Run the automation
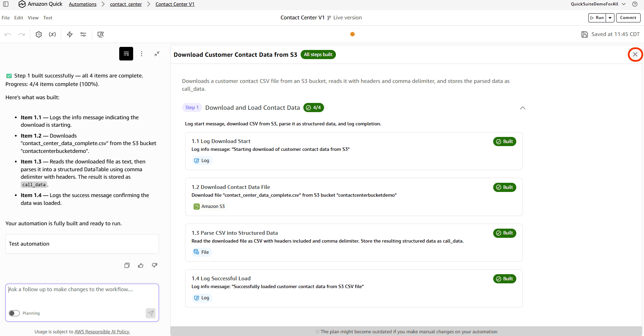This screenshot has height=336, width=644. tap(597, 18)
